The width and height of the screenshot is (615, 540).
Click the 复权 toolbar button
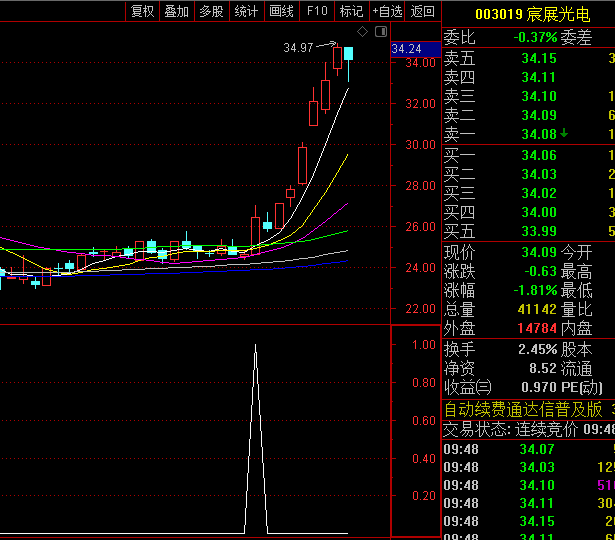pos(142,11)
